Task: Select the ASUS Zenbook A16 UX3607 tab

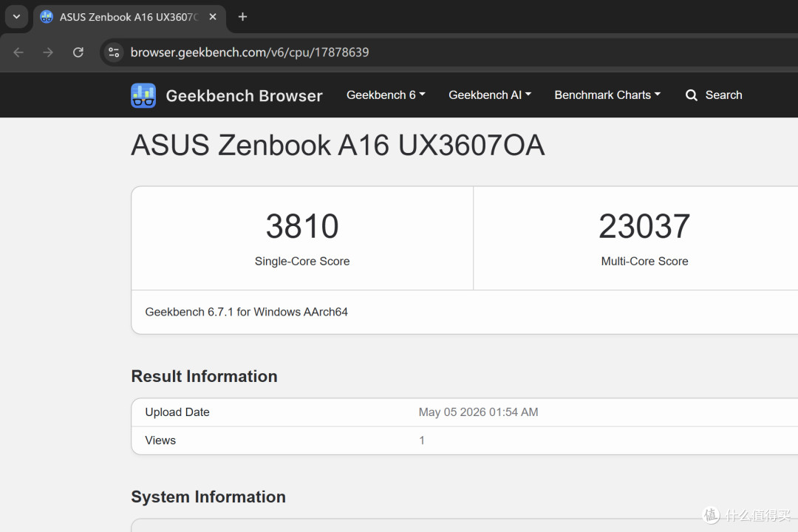Action: click(x=129, y=17)
